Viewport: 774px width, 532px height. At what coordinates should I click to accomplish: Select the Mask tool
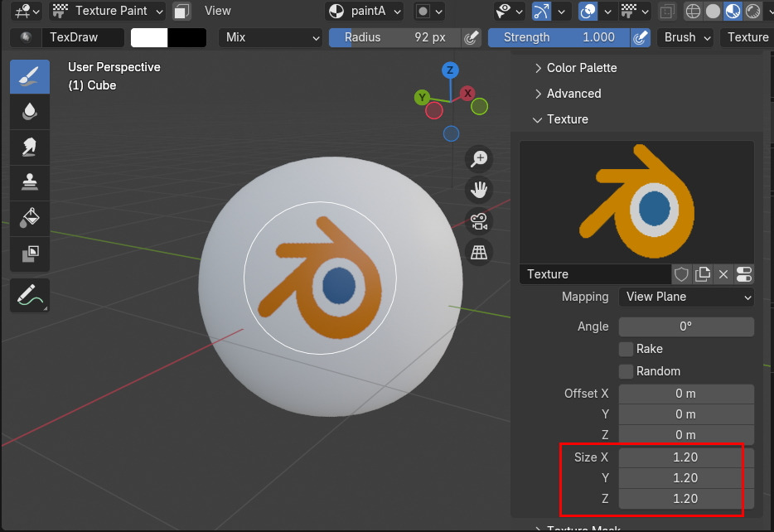[30, 254]
